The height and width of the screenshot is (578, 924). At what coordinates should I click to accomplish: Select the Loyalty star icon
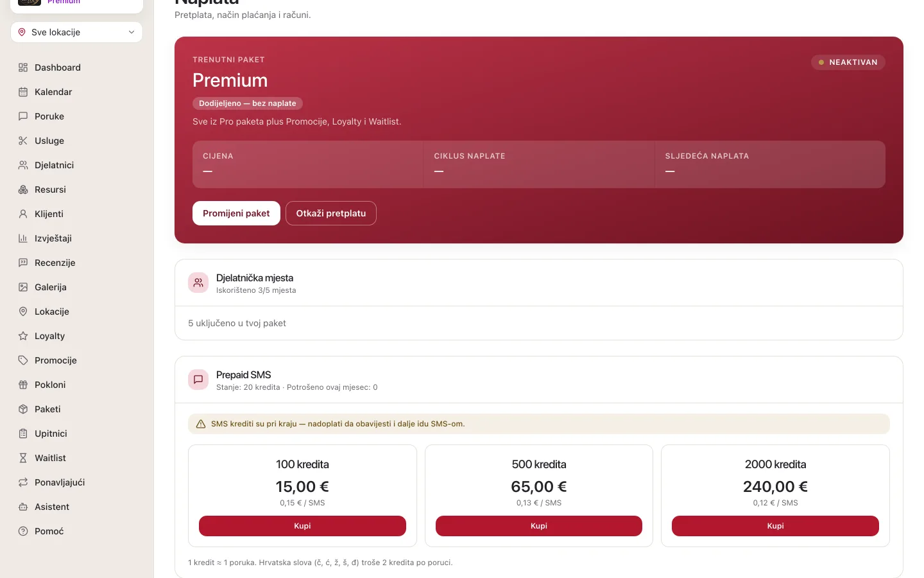tap(23, 336)
